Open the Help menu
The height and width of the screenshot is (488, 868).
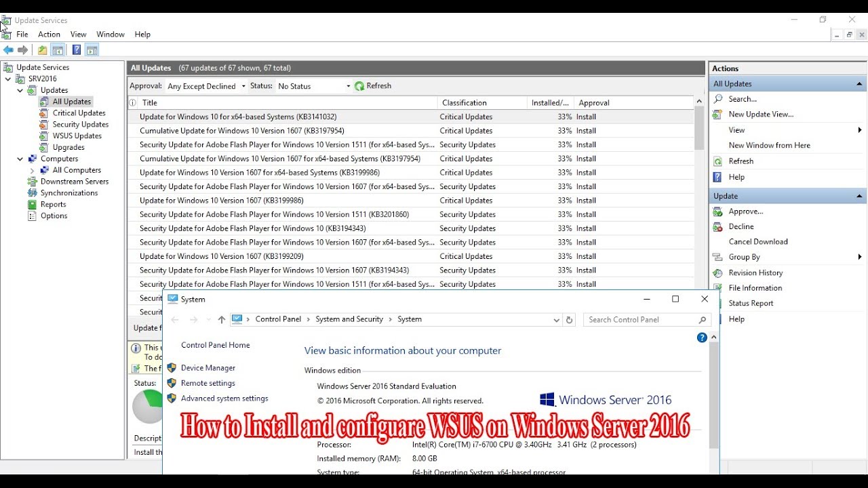142,35
